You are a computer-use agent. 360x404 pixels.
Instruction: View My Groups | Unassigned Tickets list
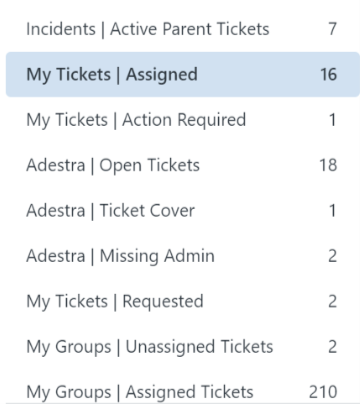tap(183, 346)
